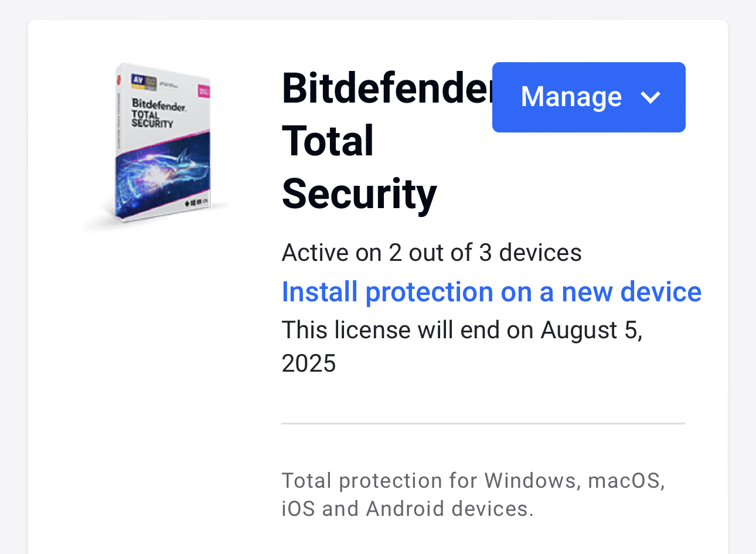This screenshot has height=554, width=756.
Task: Select the word Security in the heading
Action: [x=359, y=194]
